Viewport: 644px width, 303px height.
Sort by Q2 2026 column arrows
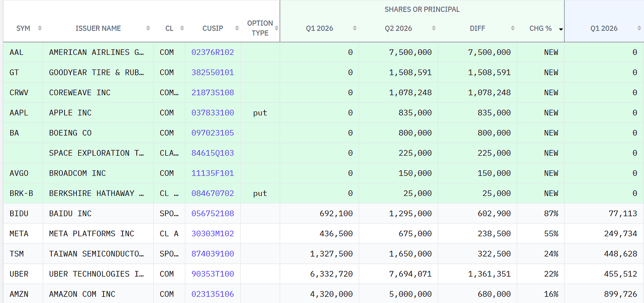tap(433, 28)
